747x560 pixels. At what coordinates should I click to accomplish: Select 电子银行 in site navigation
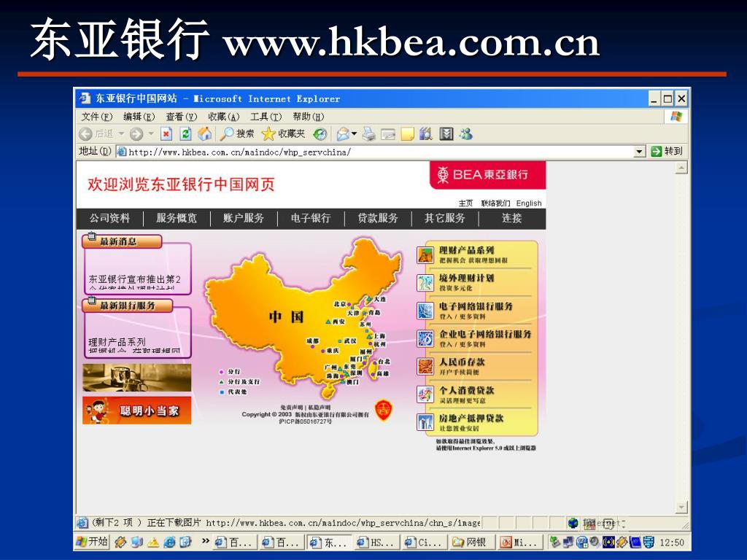pos(311,218)
